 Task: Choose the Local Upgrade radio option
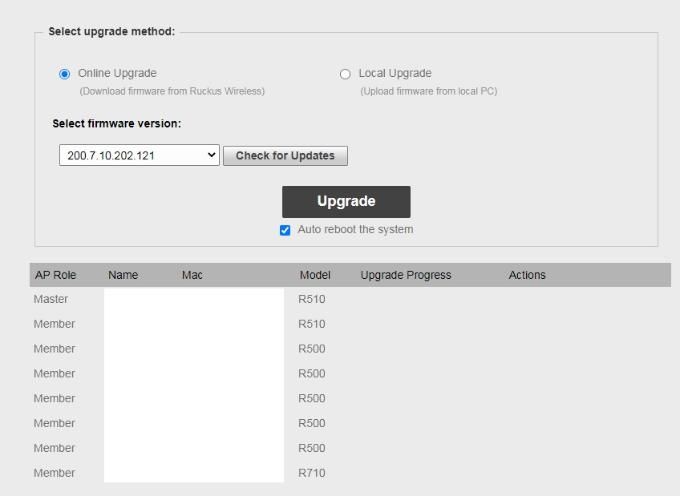click(346, 74)
